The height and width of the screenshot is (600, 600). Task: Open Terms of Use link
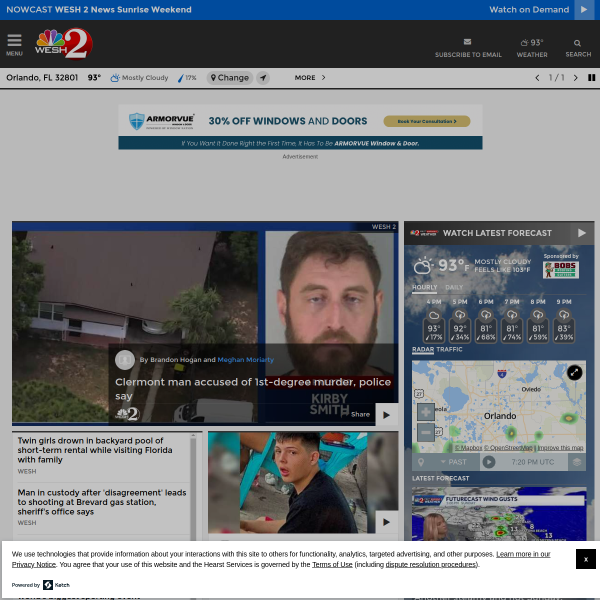332,564
